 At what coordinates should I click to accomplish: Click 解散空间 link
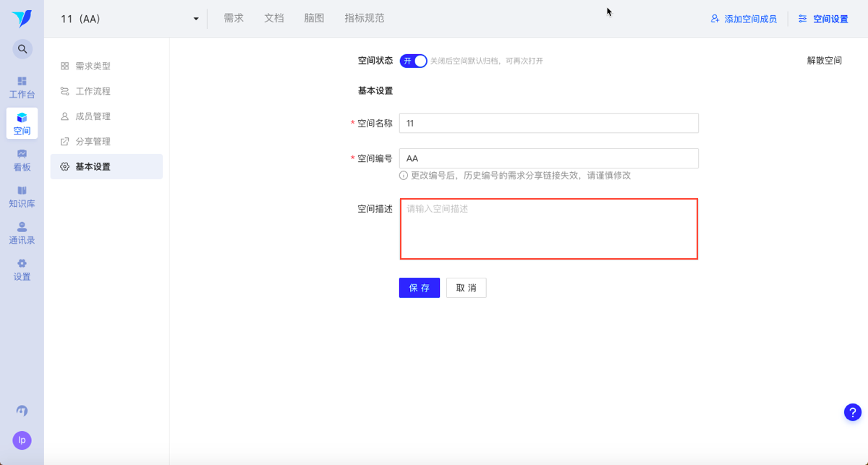825,61
